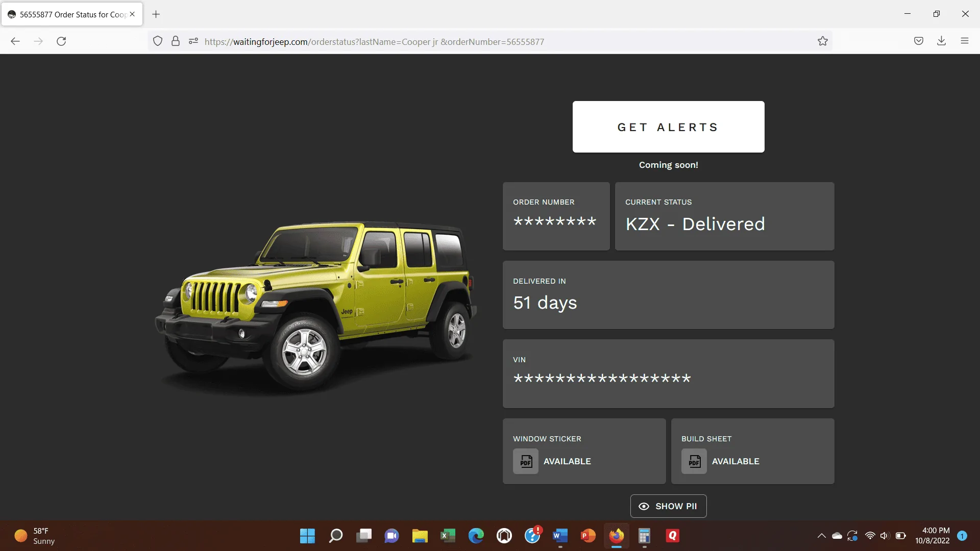Open the site permissions icon in address bar
The width and height of the screenshot is (980, 551).
193,41
